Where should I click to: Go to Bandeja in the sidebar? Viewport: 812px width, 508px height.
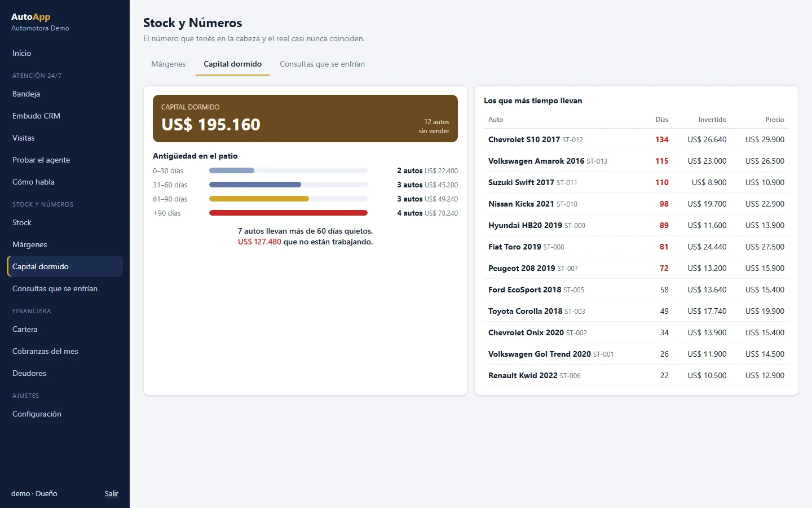[65, 94]
